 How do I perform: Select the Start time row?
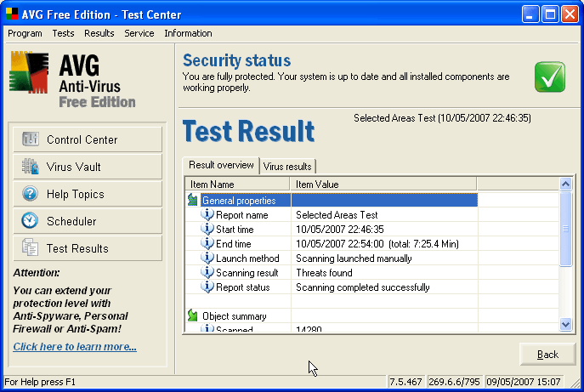(x=332, y=230)
